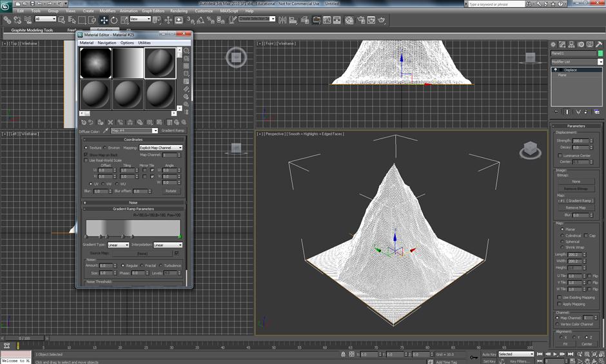
Task: Select Cylindrical map type radio button
Action: 562,236
